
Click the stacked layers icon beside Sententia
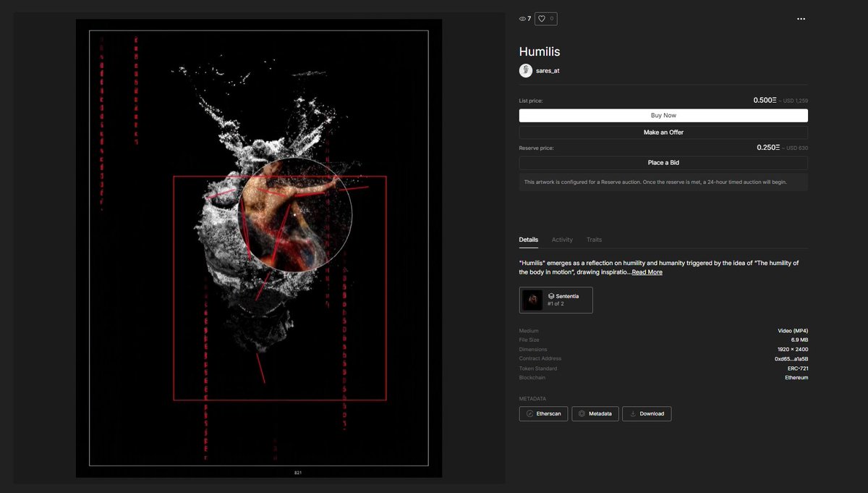tap(551, 296)
